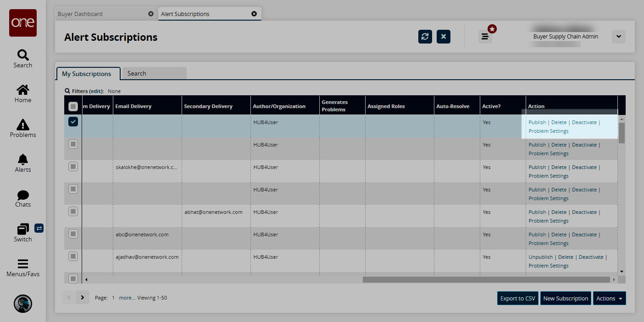The width and height of the screenshot is (644, 322).
Task: Sort by Author/Organization column header
Action: [285, 106]
